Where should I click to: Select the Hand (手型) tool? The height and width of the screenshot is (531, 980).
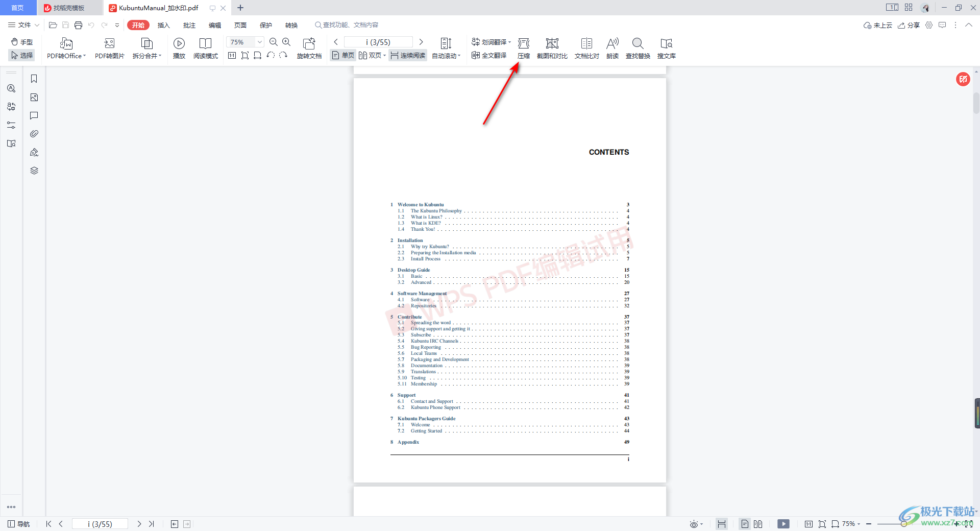(22, 42)
